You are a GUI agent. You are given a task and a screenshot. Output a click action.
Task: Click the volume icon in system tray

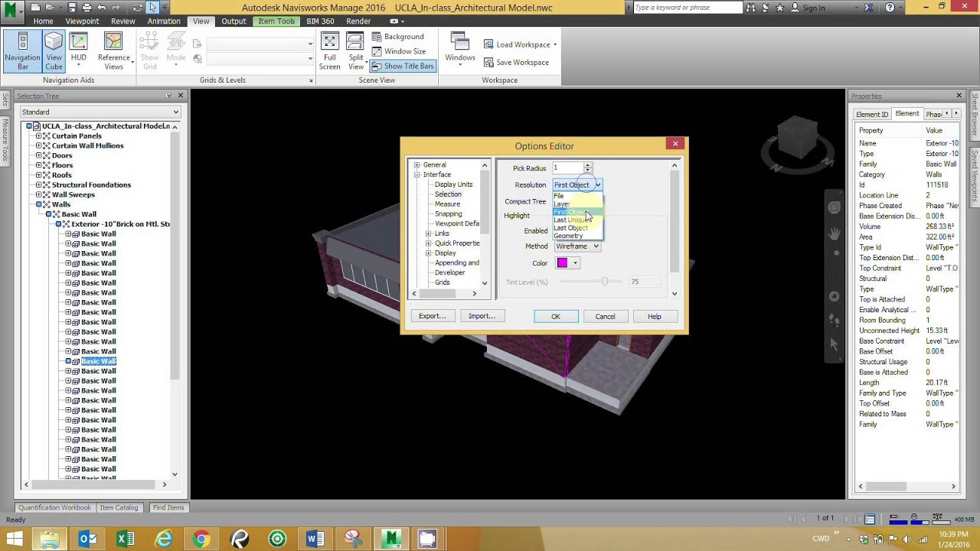[906, 539]
